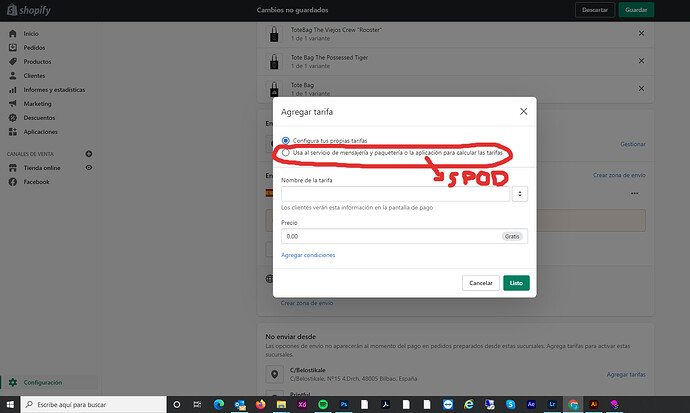Click the Tote Bag The Possessed Tiger thumbnail
The image size is (690, 413).
point(274,61)
